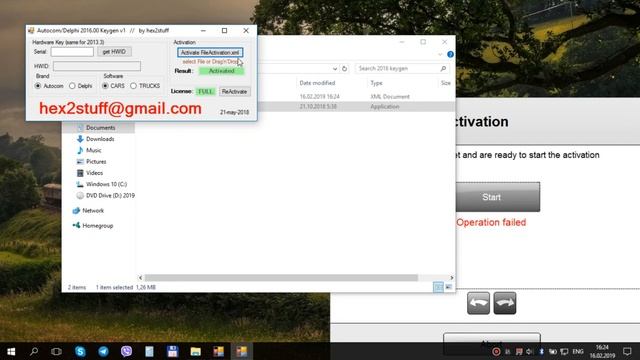
Task: Click the FULL license label
Action: (206, 91)
